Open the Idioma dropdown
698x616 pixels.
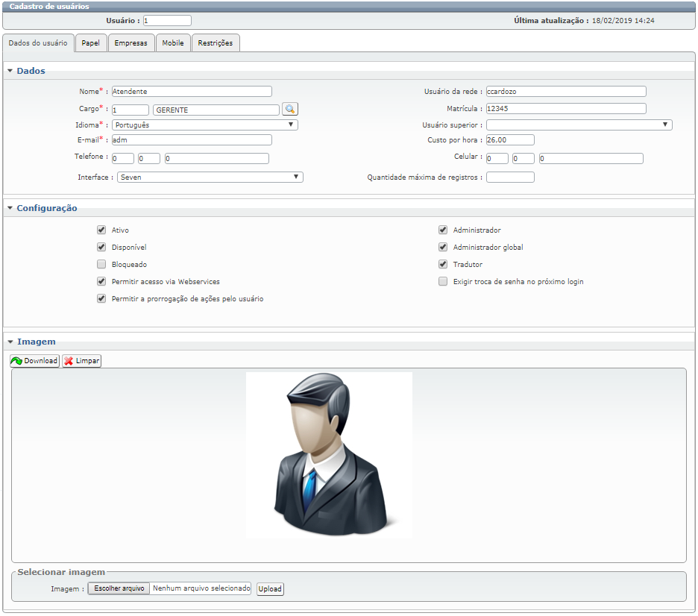(x=205, y=125)
